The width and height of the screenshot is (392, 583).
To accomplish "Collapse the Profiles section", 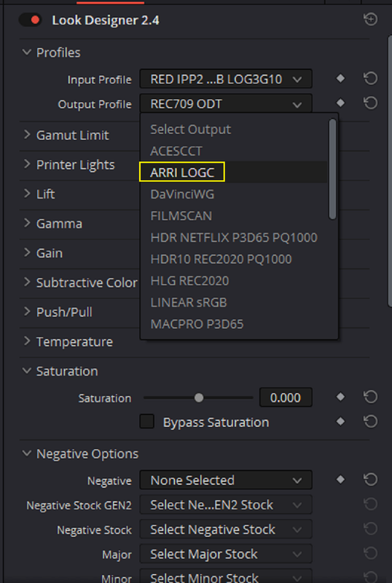I will tap(27, 52).
